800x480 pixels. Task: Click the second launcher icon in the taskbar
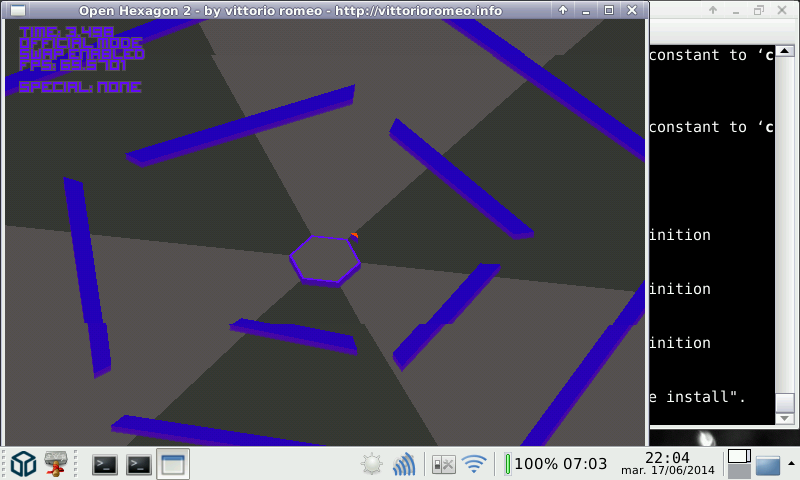click(x=58, y=463)
